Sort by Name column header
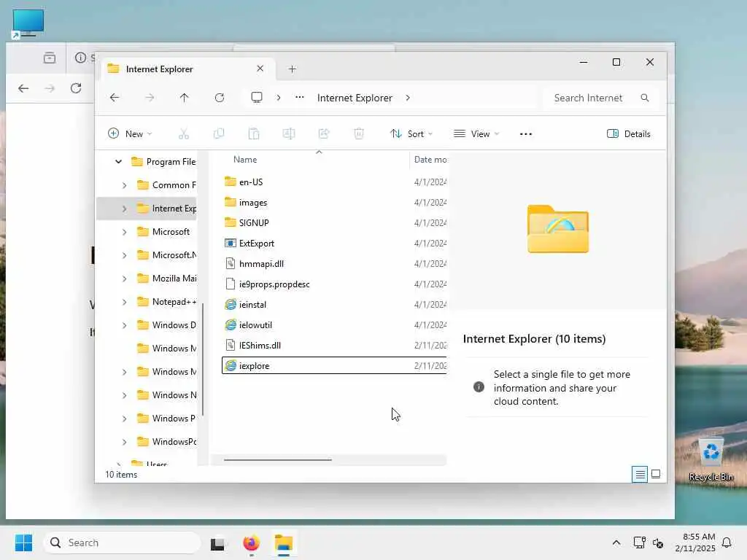Screen dimensions: 747x560 pyautogui.click(x=245, y=160)
